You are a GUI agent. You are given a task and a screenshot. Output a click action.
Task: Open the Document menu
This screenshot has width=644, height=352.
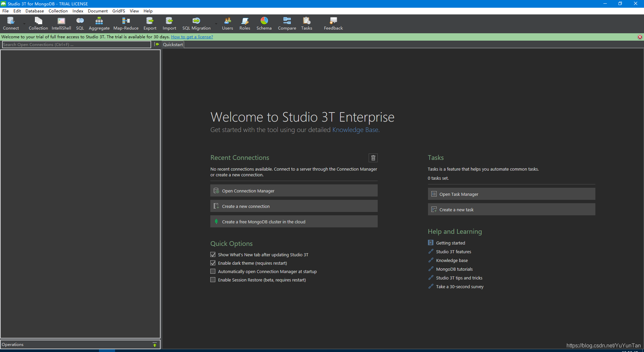coord(98,11)
